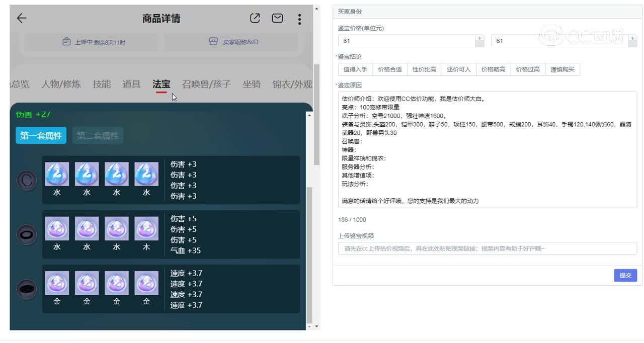Image resolution: width=644 pixels, height=343 pixels.
Task: Open the share/export icon in top bar
Action: click(x=255, y=18)
